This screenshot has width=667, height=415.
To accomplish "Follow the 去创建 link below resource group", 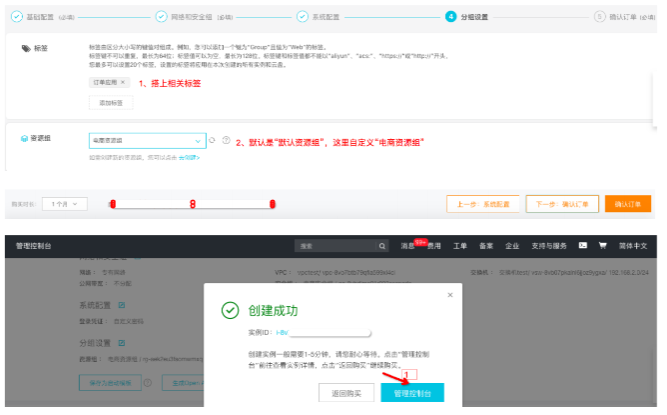I will (x=189, y=158).
